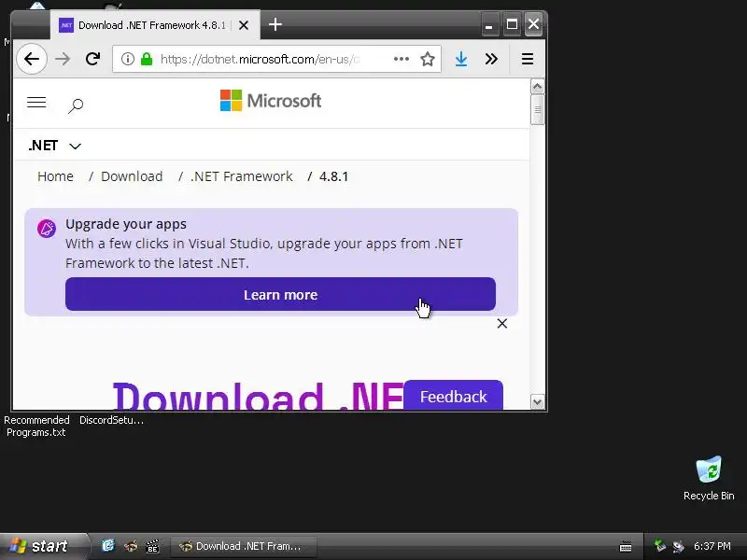Viewport: 747px width, 560px height.
Task: Maximize the browser window
Action: pos(512,25)
